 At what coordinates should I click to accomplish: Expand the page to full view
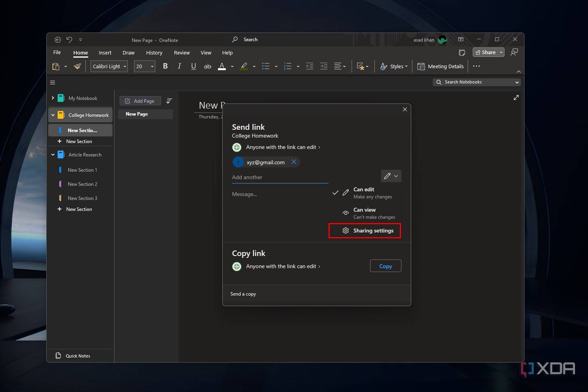click(516, 97)
